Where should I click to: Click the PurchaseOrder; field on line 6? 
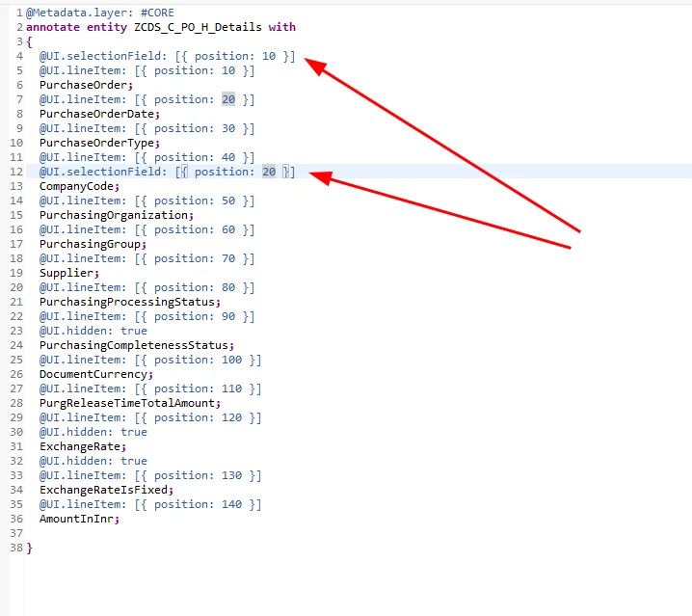coord(86,85)
